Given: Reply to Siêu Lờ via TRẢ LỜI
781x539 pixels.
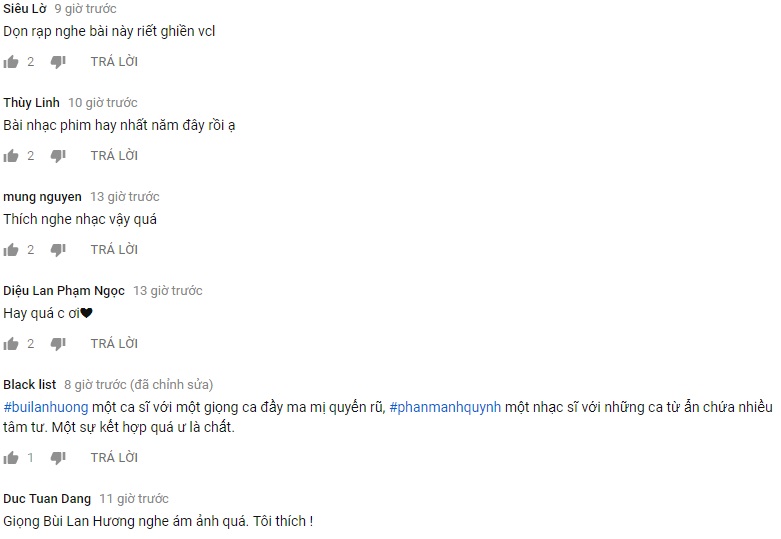Looking at the screenshot, I should point(114,61).
